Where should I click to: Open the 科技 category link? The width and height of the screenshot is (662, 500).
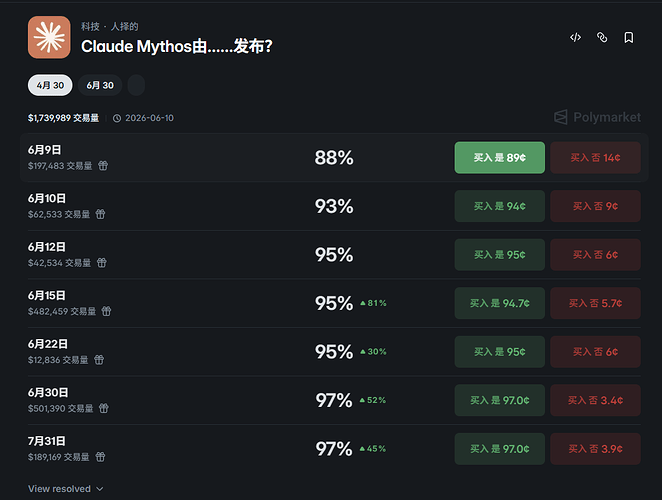tap(90, 27)
